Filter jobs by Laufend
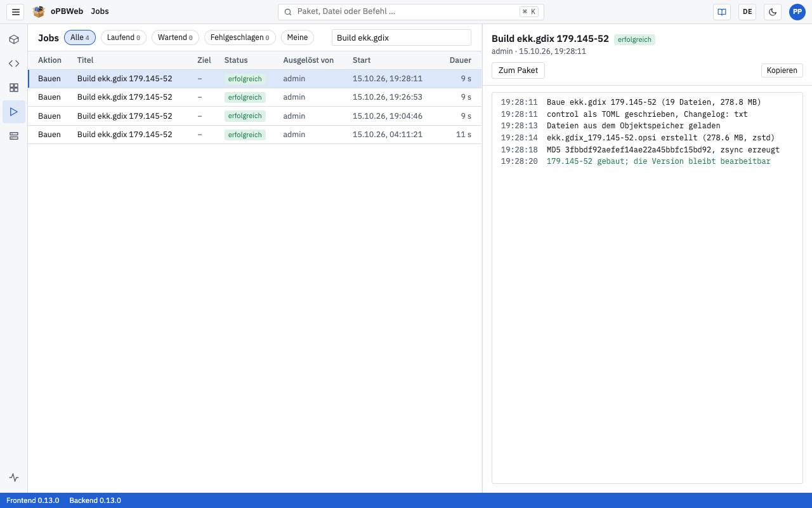 pyautogui.click(x=124, y=37)
